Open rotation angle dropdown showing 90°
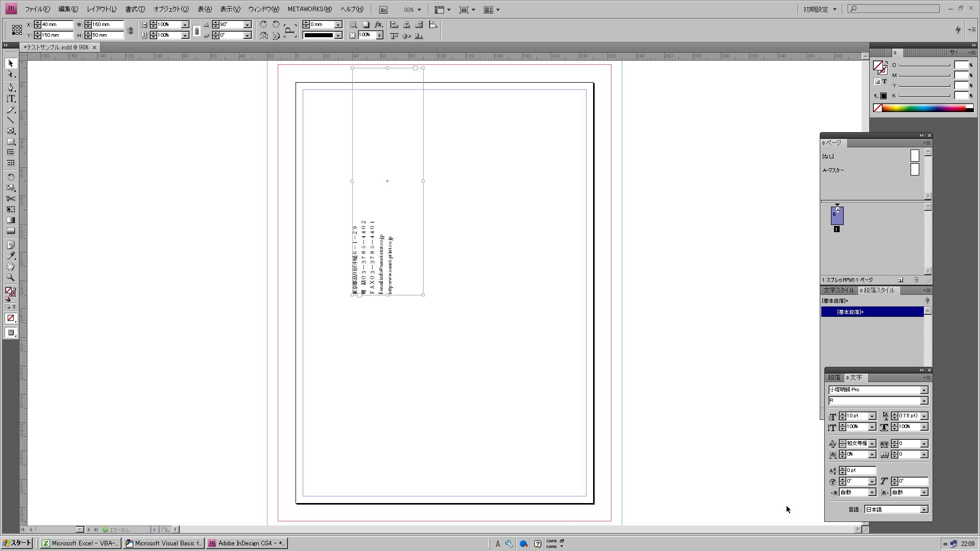980x551 pixels. coord(247,24)
